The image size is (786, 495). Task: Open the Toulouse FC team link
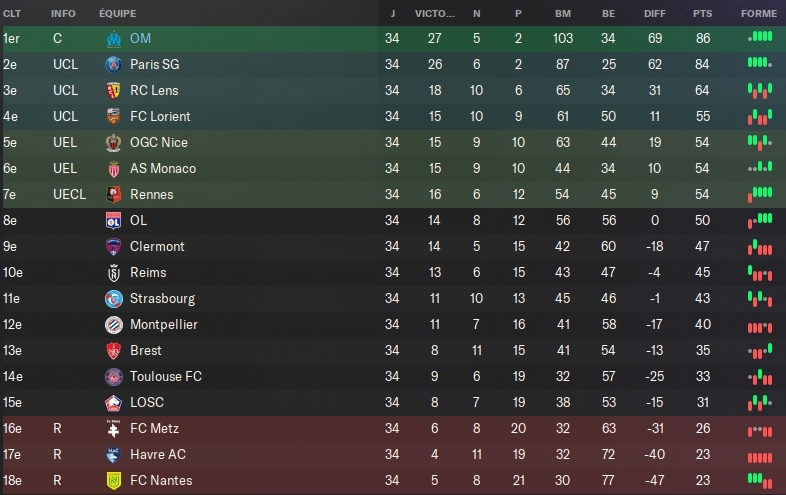(x=166, y=376)
